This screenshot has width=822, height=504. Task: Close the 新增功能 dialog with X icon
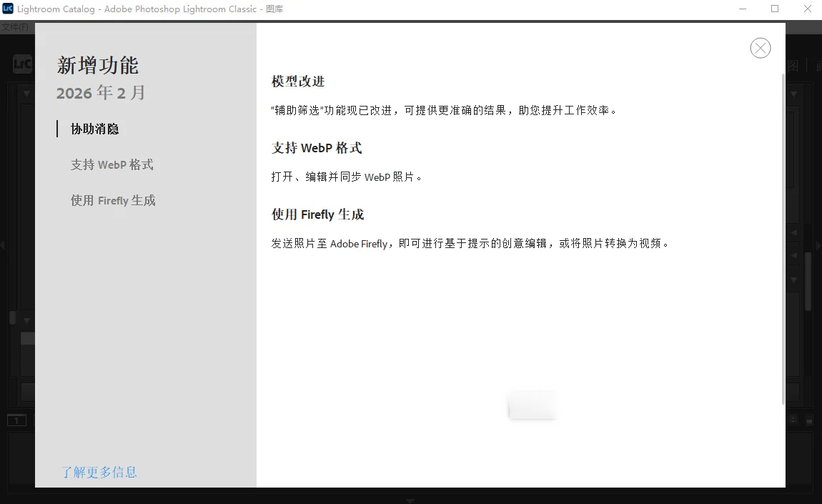[x=760, y=48]
